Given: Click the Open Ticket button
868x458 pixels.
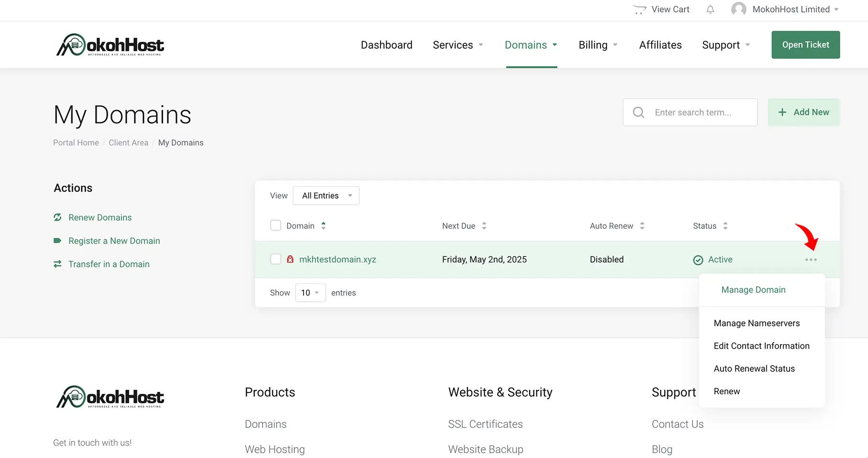Looking at the screenshot, I should click(x=806, y=45).
